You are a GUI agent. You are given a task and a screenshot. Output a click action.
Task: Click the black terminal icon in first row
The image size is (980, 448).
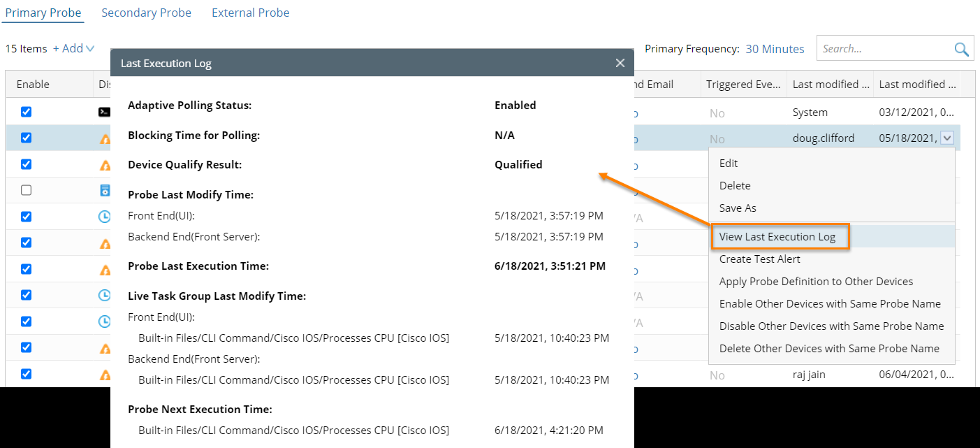tap(104, 112)
